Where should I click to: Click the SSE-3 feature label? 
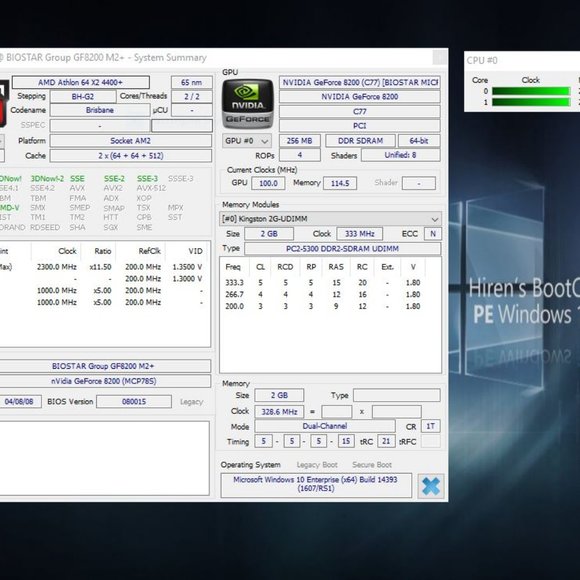pyautogui.click(x=147, y=179)
